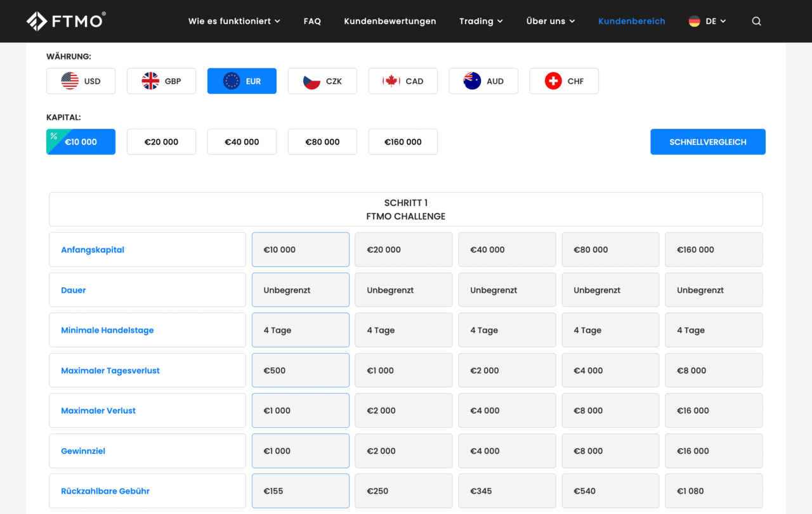Click the Czech flag icon
The height and width of the screenshot is (514, 812).
[311, 81]
